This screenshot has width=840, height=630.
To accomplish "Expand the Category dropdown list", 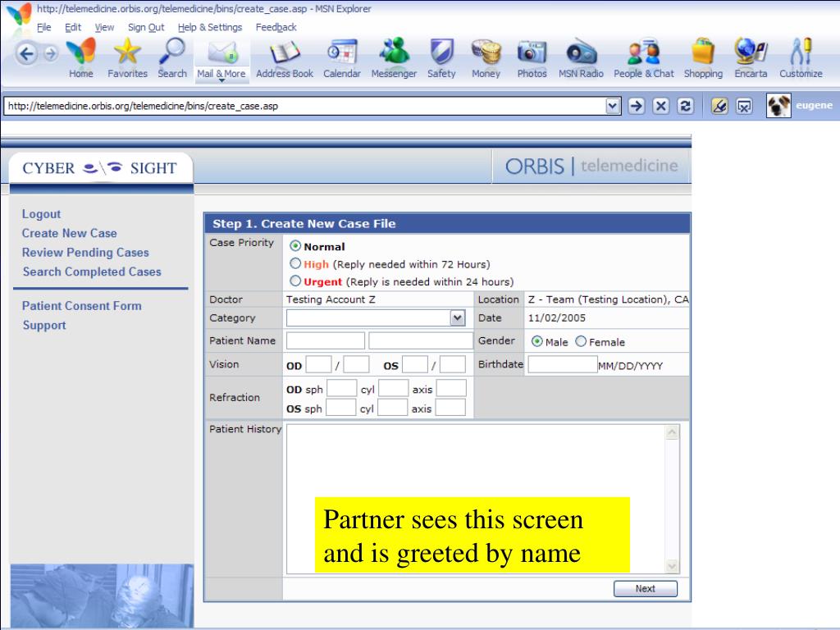I will coord(457,318).
